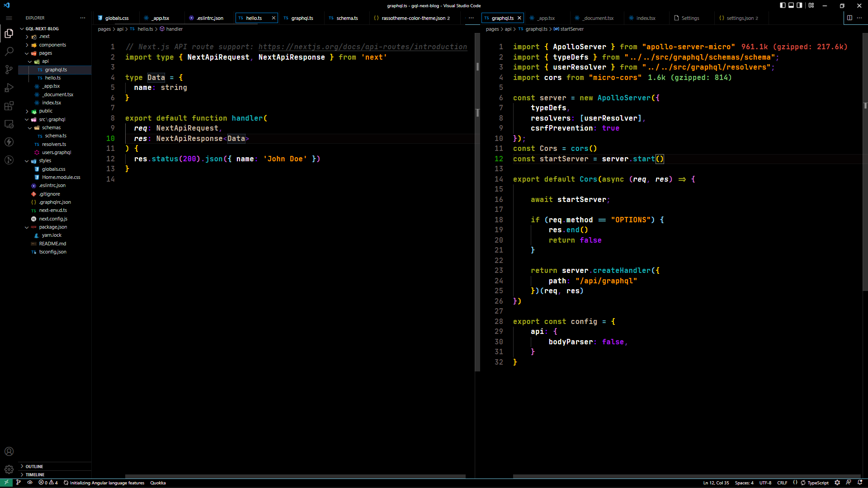Click TypeScript language mode in status bar

818,483
